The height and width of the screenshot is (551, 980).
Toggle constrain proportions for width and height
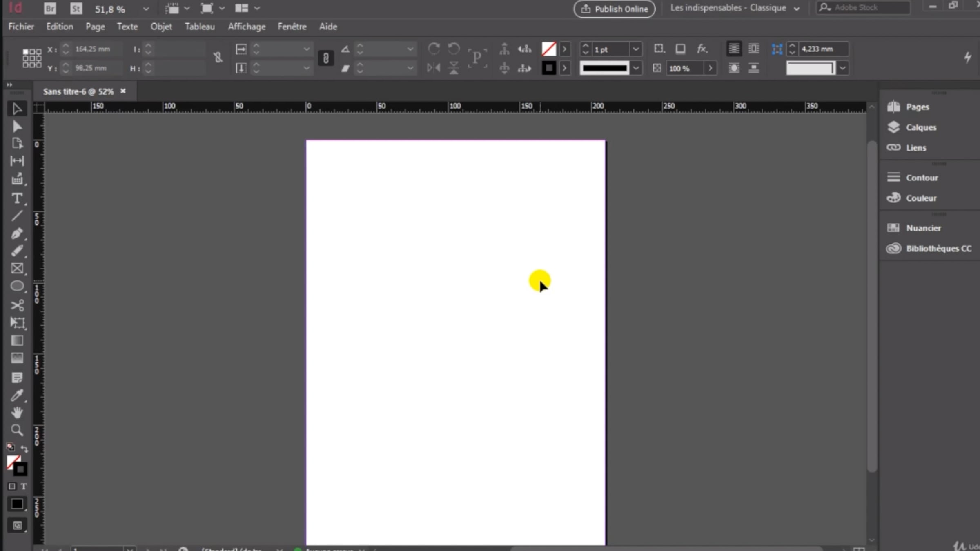click(218, 58)
